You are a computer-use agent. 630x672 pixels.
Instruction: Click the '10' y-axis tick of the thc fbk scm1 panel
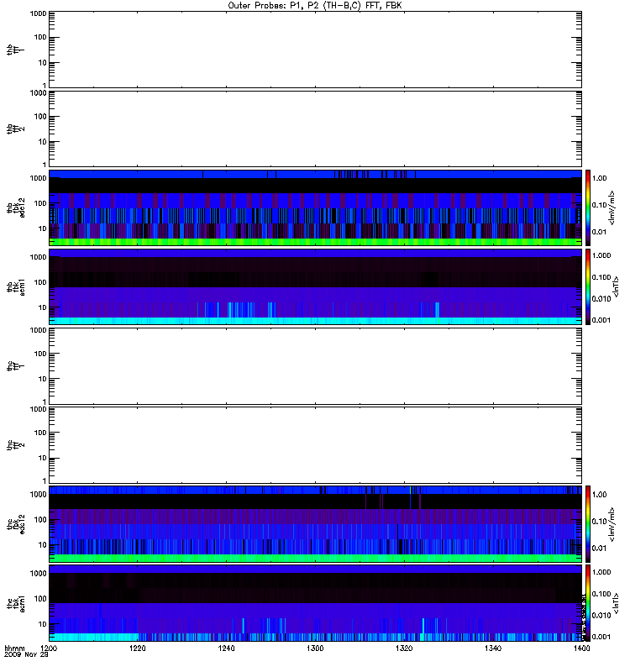click(43, 624)
